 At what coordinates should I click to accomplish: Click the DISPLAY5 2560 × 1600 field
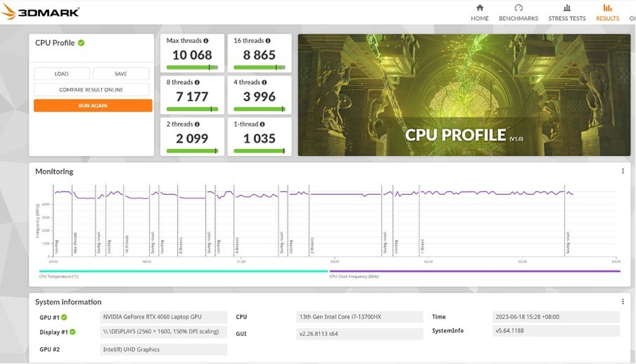pyautogui.click(x=164, y=332)
